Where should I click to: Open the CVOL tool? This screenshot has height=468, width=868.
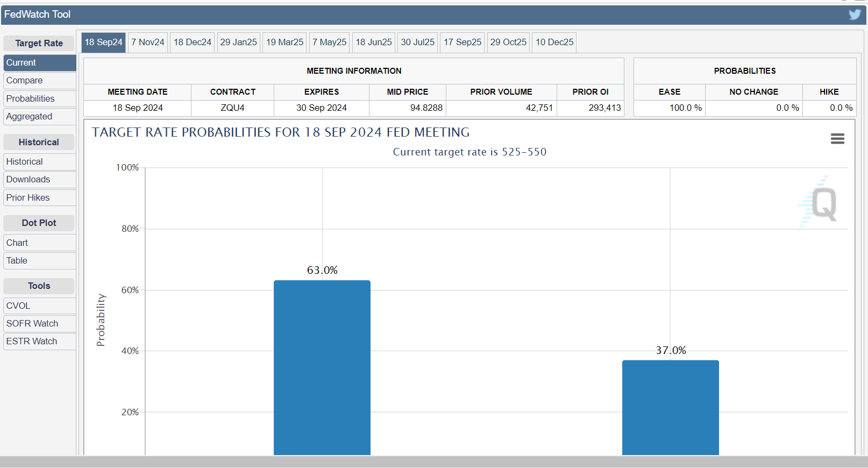click(x=39, y=306)
